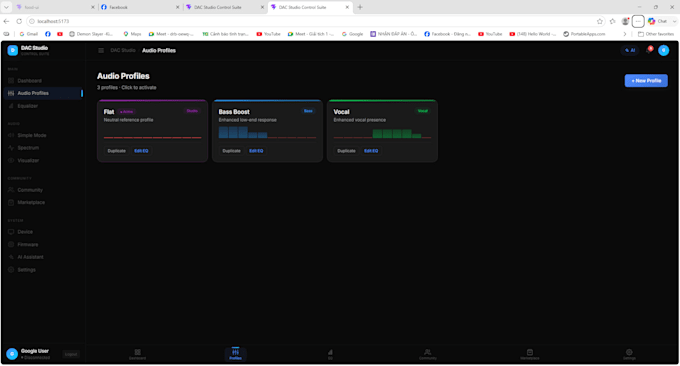Open the browser favorites icon

coord(612,21)
